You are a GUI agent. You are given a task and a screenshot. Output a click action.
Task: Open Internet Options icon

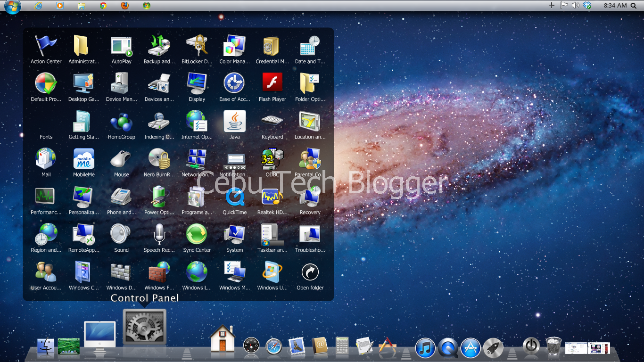coord(197,121)
